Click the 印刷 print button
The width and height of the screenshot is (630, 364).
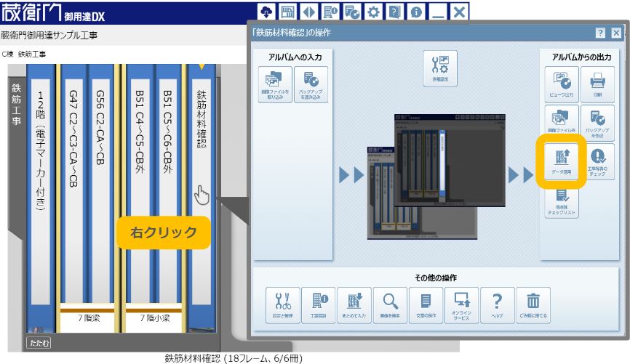pos(597,84)
